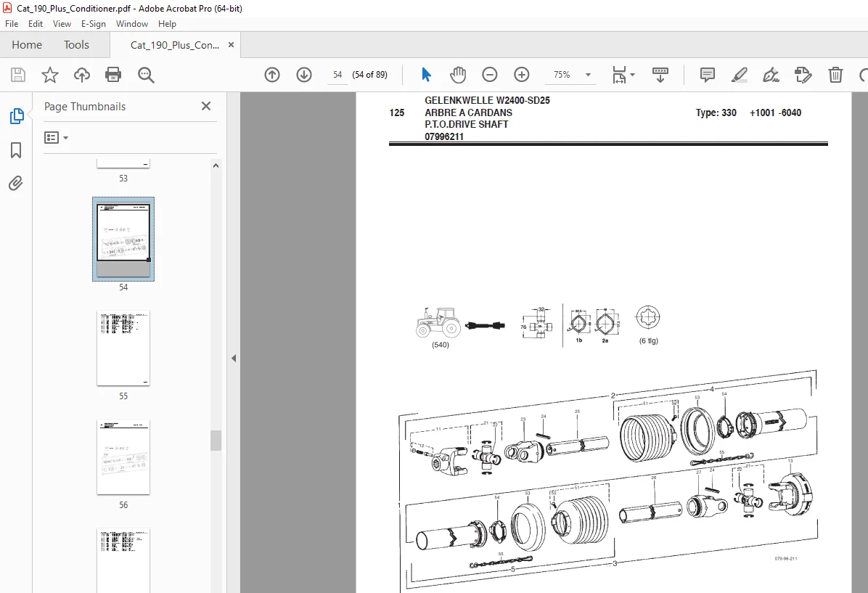Open the View menu

point(62,24)
